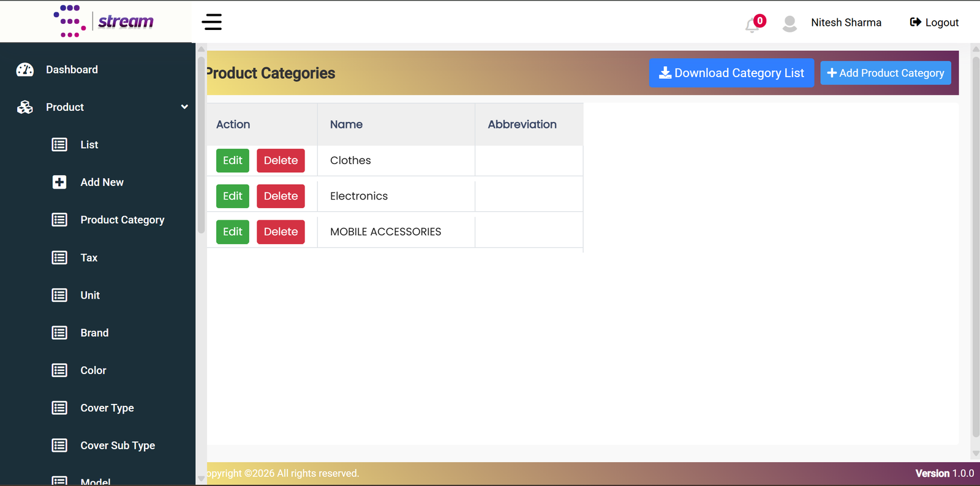Delete the MOBILE ACCESSORIES category
The height and width of the screenshot is (486, 980).
tap(281, 232)
